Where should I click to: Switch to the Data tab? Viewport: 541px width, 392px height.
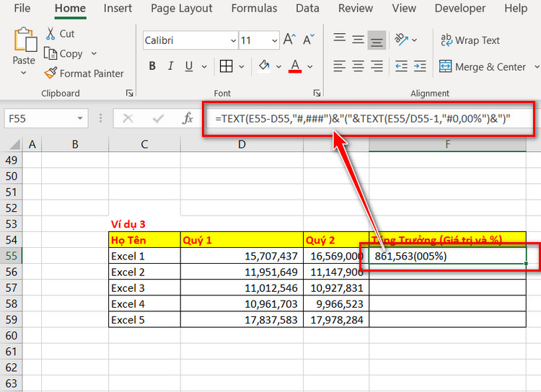(x=307, y=8)
